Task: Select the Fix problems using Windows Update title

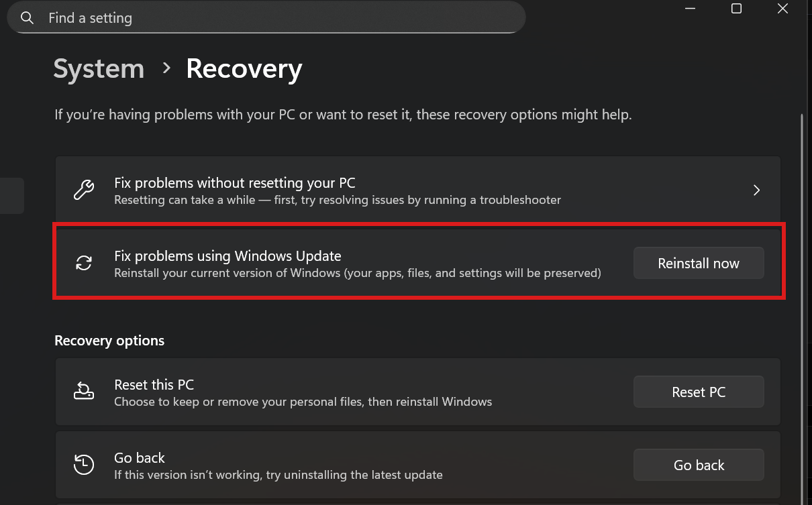Action: (x=227, y=256)
